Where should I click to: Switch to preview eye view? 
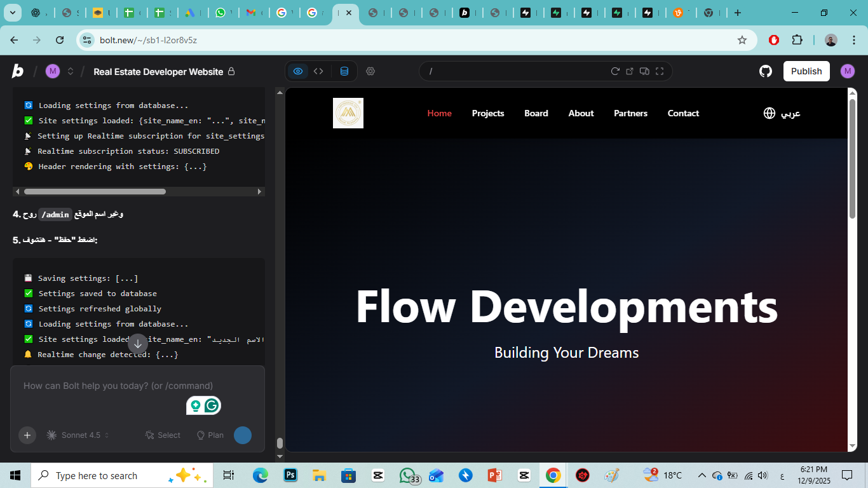click(x=298, y=71)
